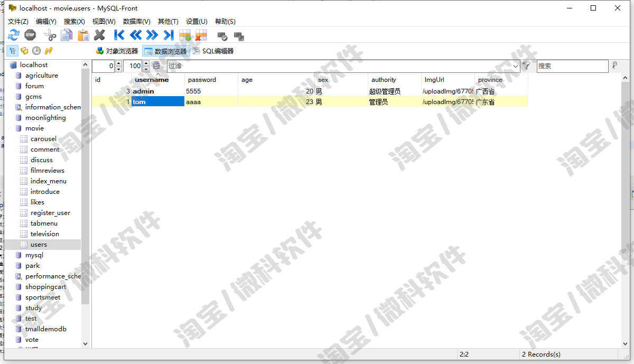
Task: Open the 视图(W) menu
Action: point(104,22)
